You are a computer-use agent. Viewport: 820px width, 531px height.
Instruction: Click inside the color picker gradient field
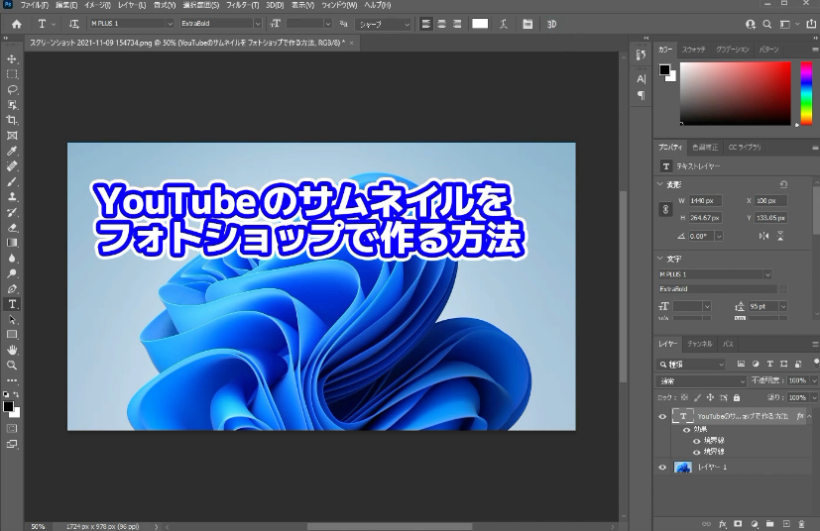[x=735, y=93]
